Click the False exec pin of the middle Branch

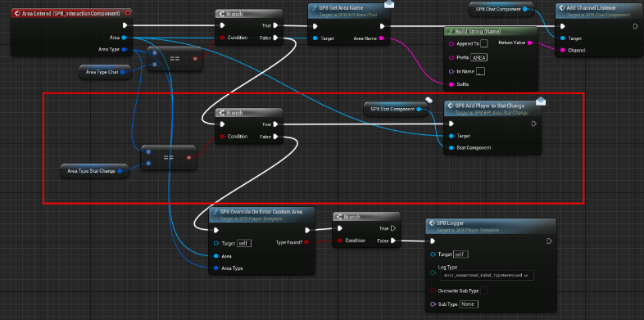[x=275, y=137]
